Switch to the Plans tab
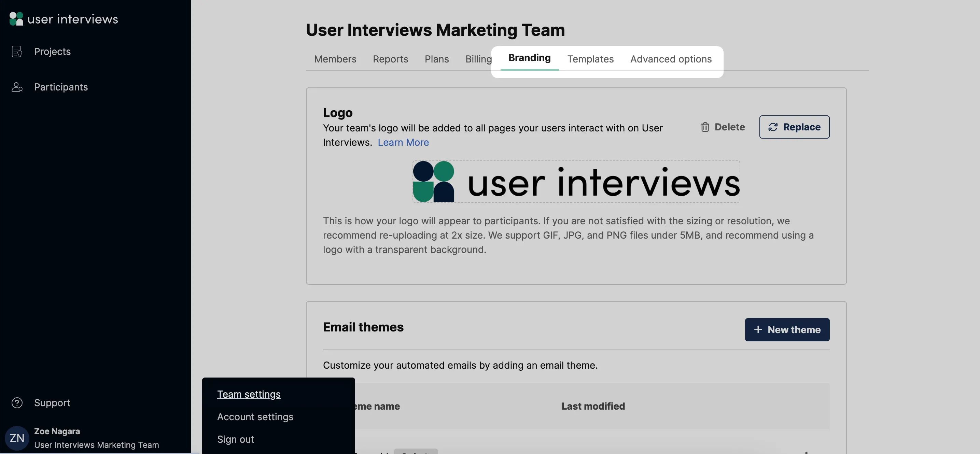Image resolution: width=980 pixels, height=454 pixels. pyautogui.click(x=437, y=59)
